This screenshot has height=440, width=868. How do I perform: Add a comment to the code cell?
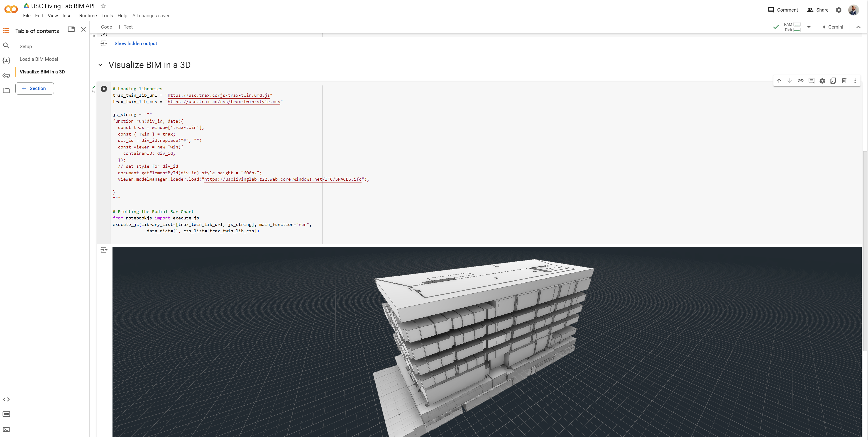811,80
